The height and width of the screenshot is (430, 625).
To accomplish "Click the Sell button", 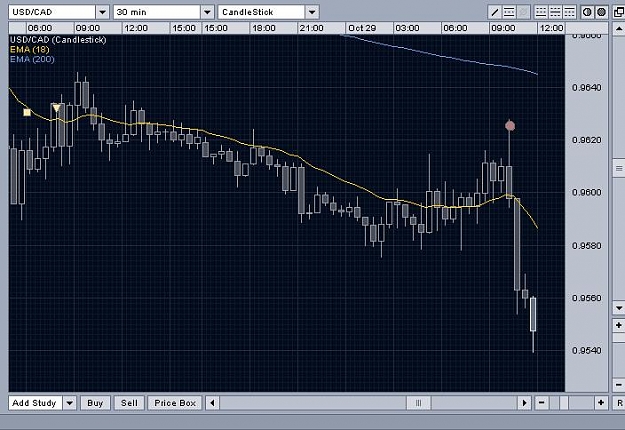I will pos(130,403).
